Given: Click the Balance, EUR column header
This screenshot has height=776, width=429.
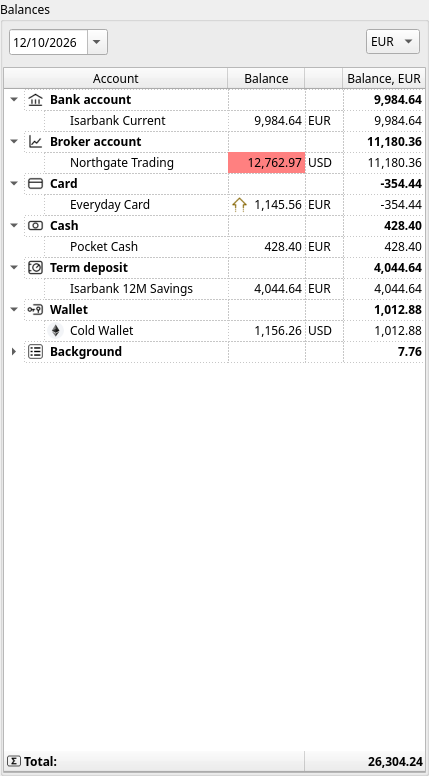Looking at the screenshot, I should coord(383,79).
